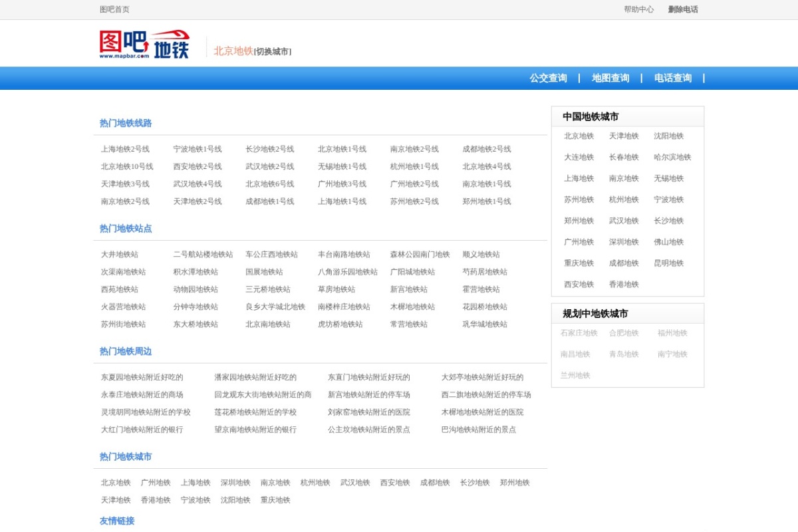Viewport: 798px width, 532px height.
Task: Open 芍药居地铁站 link
Action: 485,271
